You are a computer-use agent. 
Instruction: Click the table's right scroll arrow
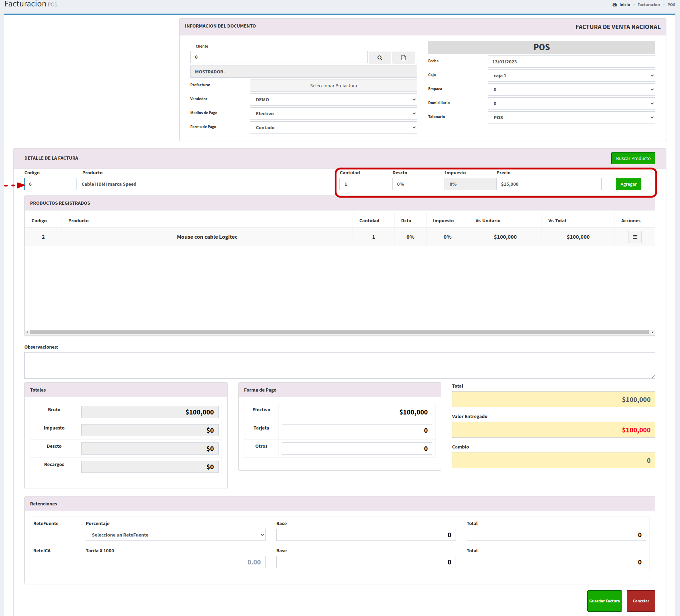coord(652,333)
